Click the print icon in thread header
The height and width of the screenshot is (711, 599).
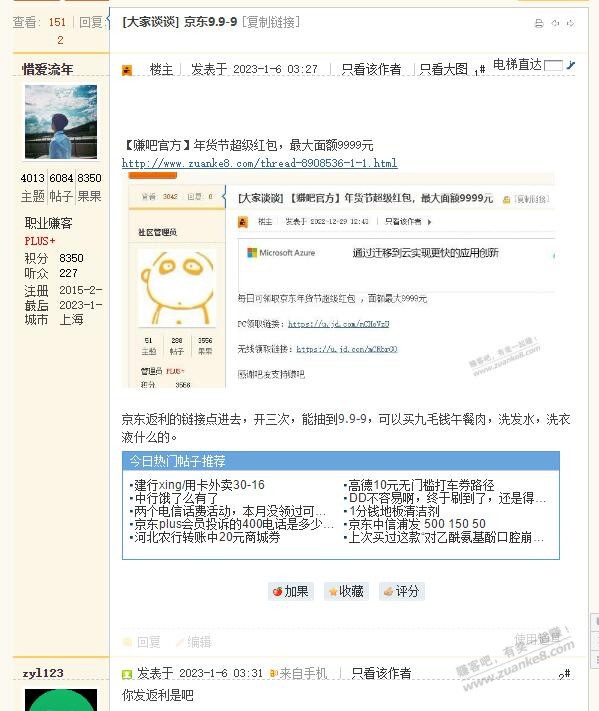539,23
